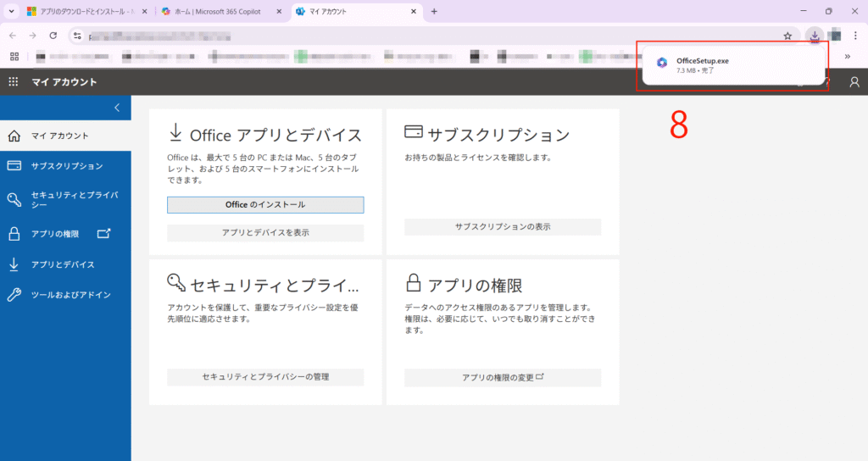
Task: Click the browser forward arrow
Action: point(33,36)
